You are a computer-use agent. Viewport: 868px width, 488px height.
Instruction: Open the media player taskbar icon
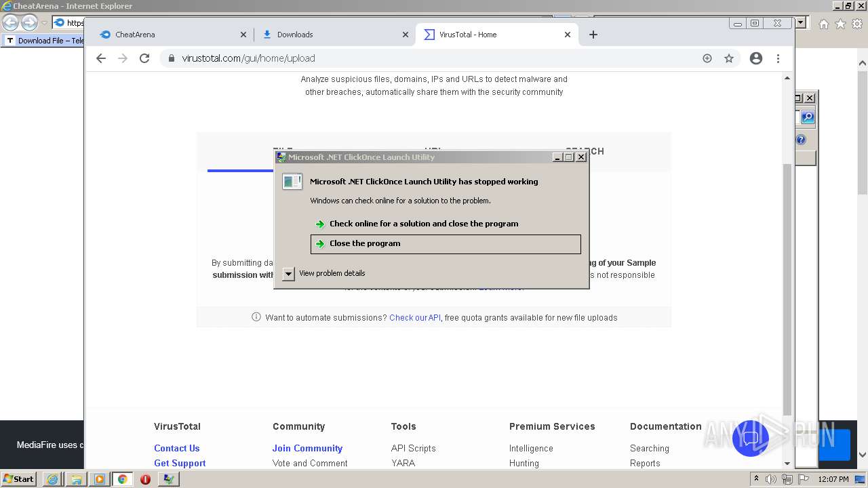pyautogui.click(x=99, y=479)
